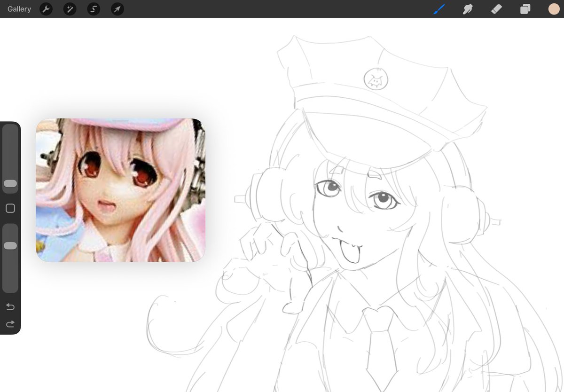Image resolution: width=564 pixels, height=392 pixels.
Task: Open the active color picker
Action: coord(554,9)
